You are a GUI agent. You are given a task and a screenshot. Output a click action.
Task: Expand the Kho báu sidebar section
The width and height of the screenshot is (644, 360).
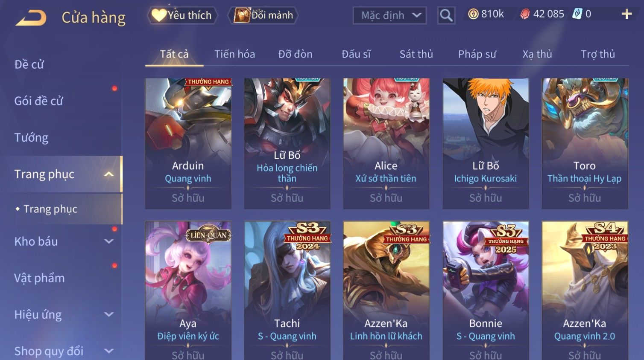click(x=109, y=241)
